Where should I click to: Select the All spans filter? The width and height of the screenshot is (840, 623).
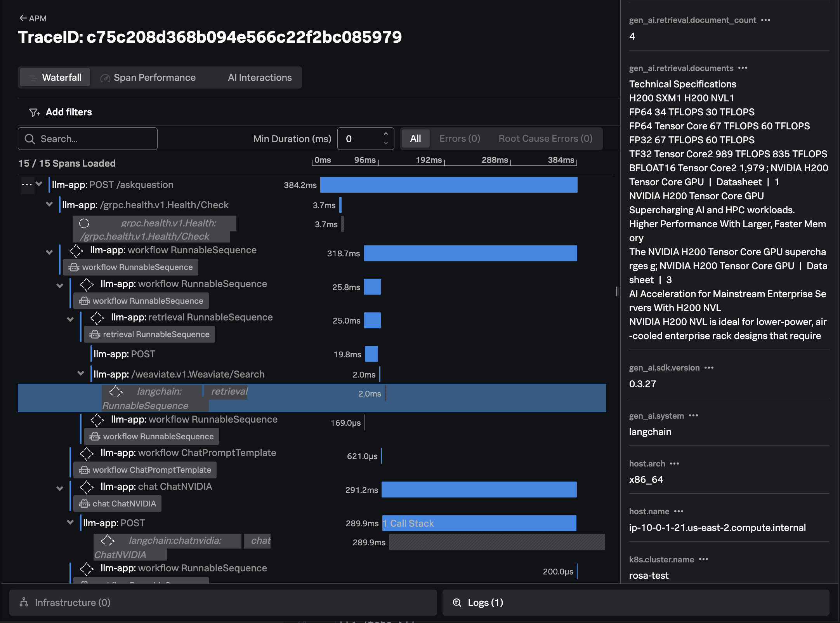[x=415, y=139]
